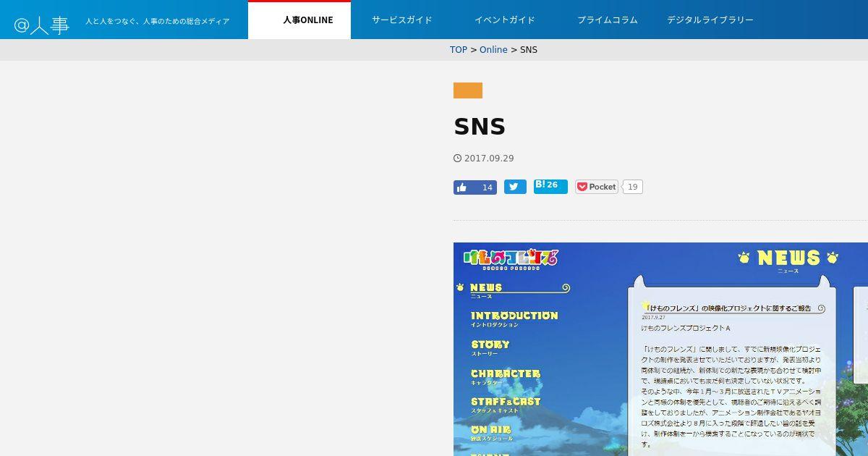Viewport: 868px width, 456px height.
Task: Go to Online breadcrumb link
Action: [x=493, y=50]
